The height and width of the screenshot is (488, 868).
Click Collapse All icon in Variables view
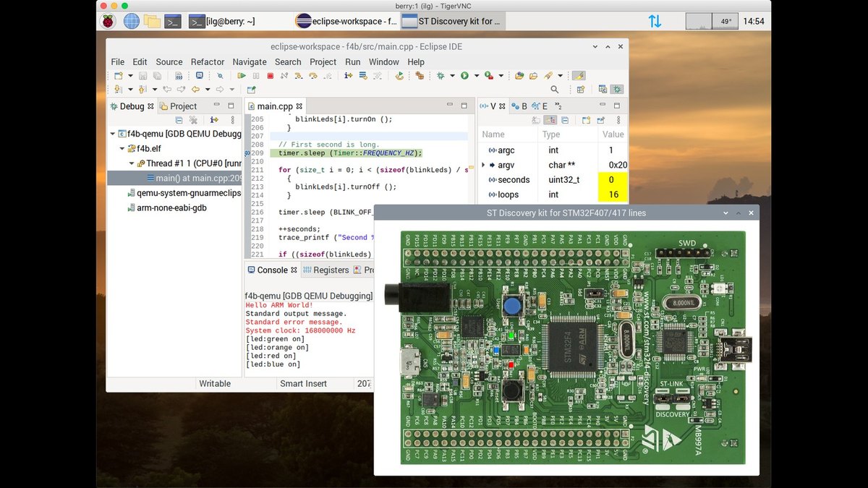pos(564,120)
